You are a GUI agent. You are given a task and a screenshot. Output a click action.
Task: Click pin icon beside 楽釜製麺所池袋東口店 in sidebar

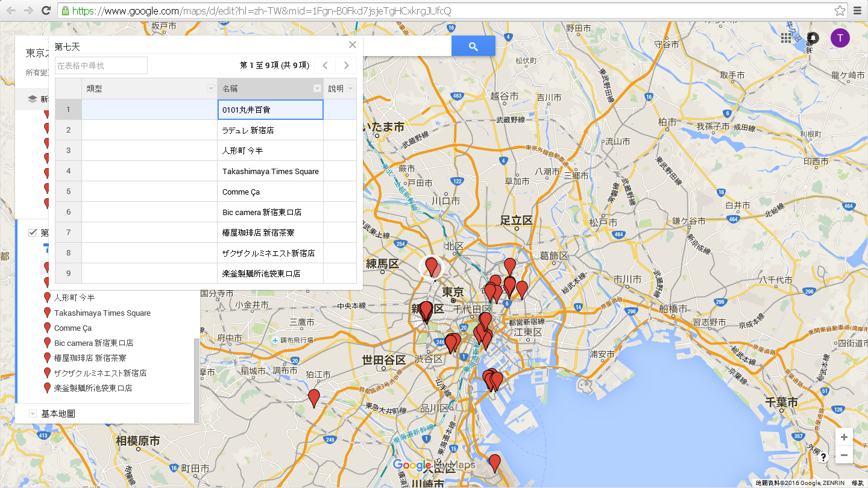point(47,388)
